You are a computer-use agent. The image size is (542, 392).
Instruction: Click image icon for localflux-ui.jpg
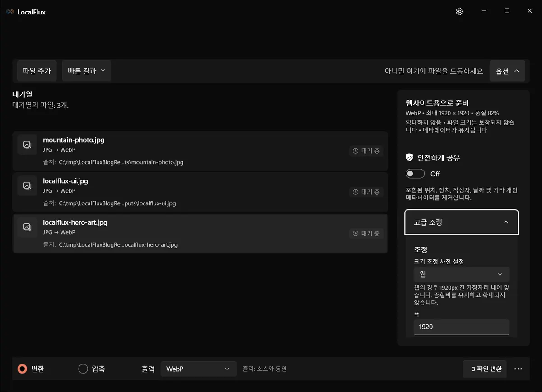[27, 185]
